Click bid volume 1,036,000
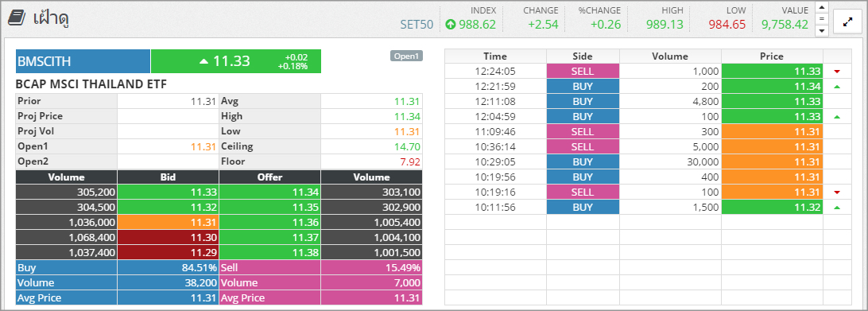This screenshot has width=868, height=311. (67, 222)
